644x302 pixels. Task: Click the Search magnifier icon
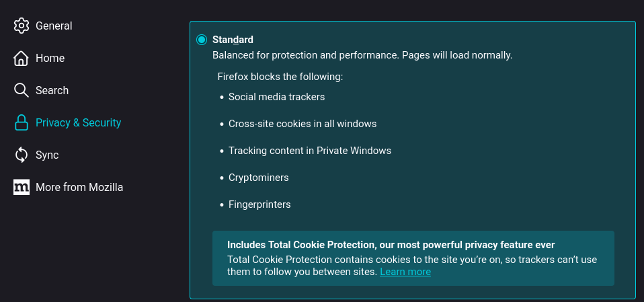22,91
